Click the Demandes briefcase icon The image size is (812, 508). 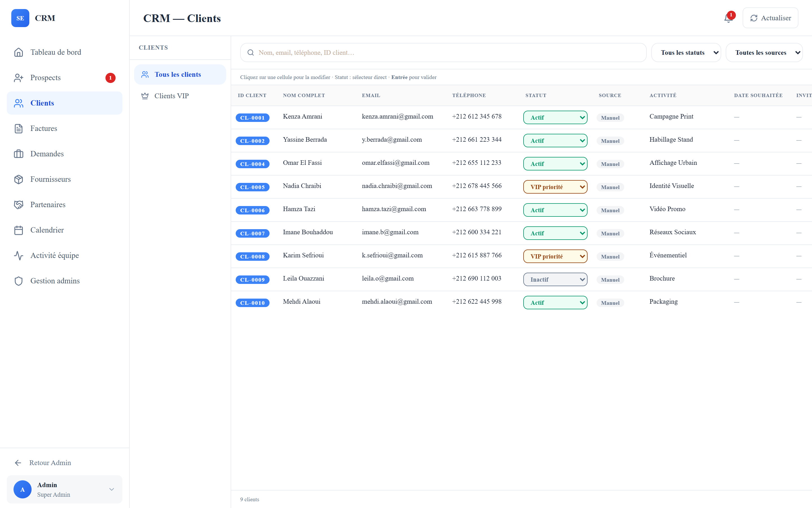19,154
